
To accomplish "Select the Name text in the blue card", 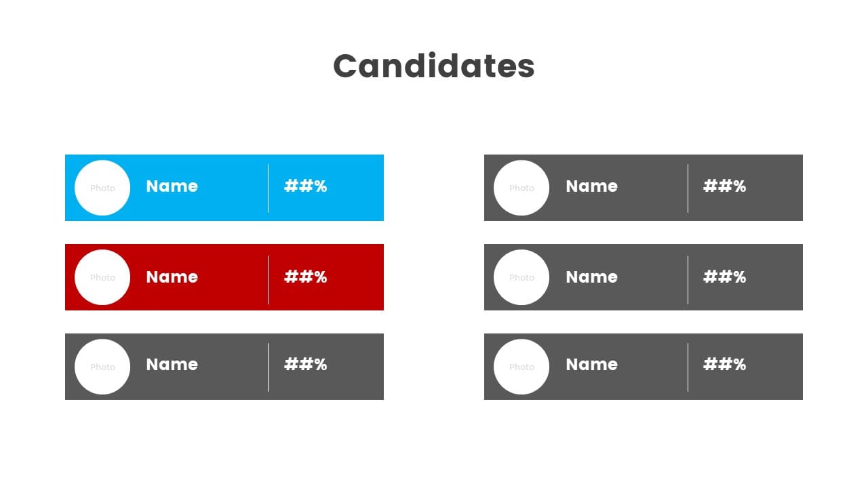I will (172, 186).
